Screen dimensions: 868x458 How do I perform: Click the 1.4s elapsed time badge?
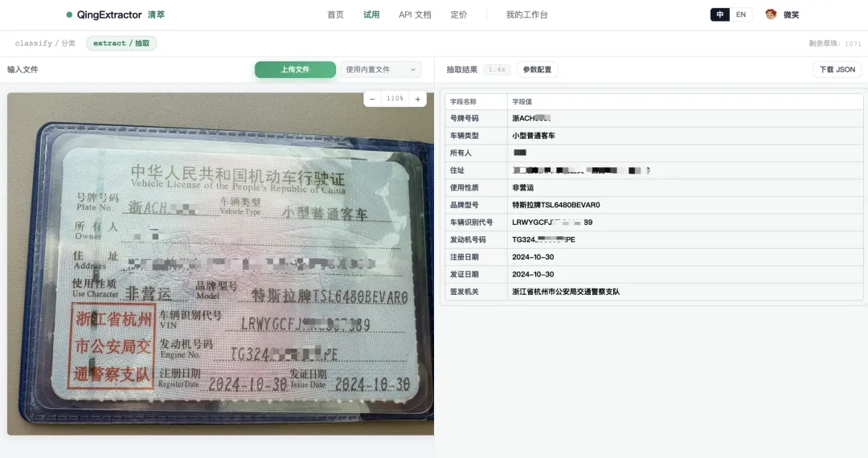pyautogui.click(x=497, y=70)
